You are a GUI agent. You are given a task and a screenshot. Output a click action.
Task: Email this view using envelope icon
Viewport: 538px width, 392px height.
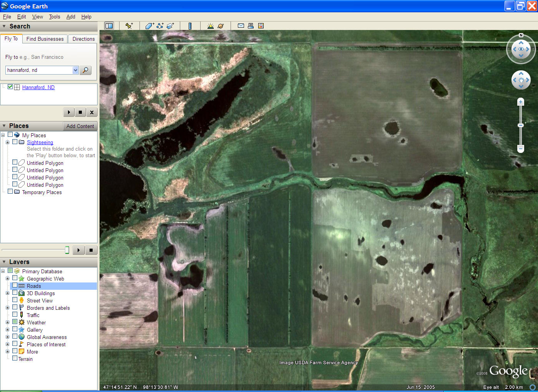[241, 26]
